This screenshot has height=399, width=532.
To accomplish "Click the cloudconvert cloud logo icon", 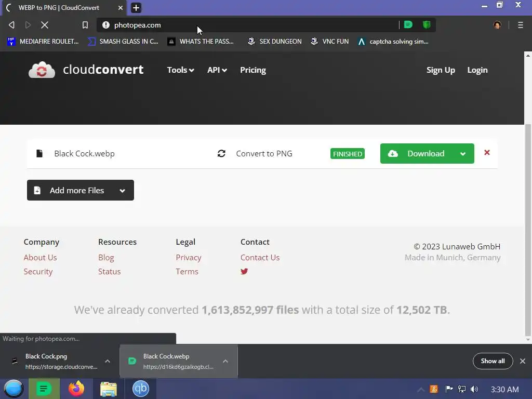I will pos(42,70).
